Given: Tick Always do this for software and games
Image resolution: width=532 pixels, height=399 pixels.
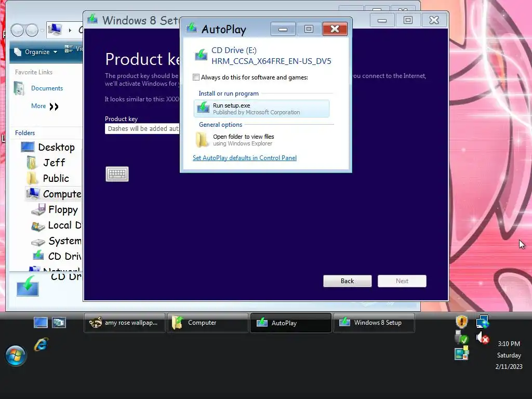Looking at the screenshot, I should [x=196, y=77].
